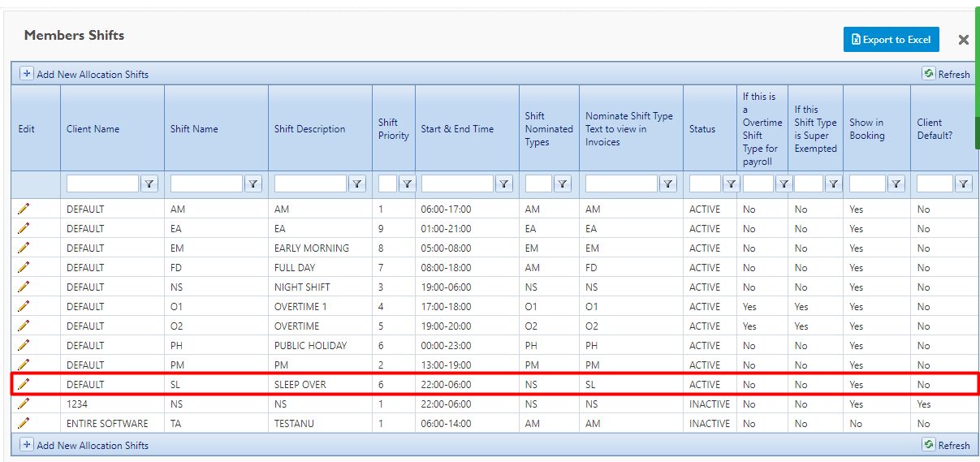
Task: Open edit pencil for TESTANU shift
Action: [x=24, y=423]
